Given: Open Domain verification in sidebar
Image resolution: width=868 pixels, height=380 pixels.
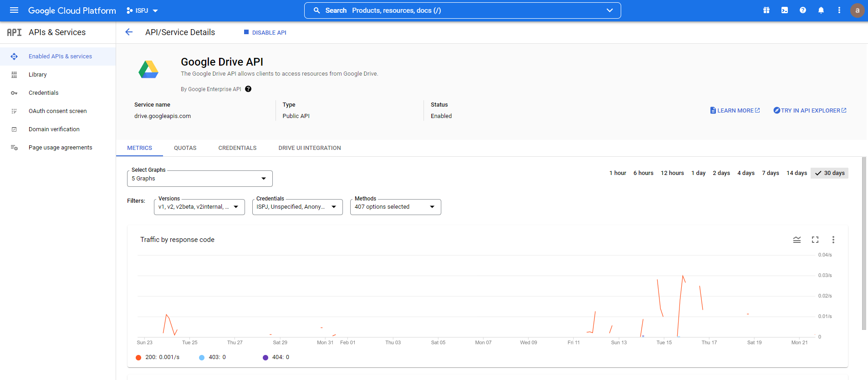Looking at the screenshot, I should (54, 129).
